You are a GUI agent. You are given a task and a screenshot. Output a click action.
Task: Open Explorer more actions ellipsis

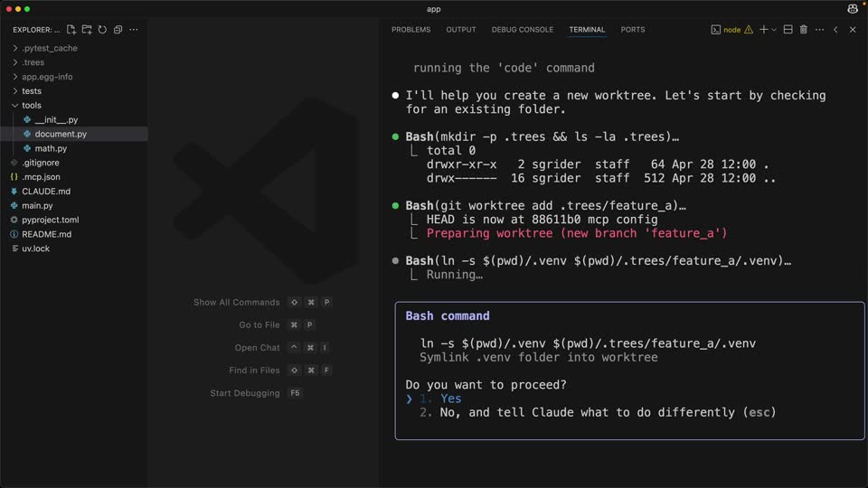[134, 30]
